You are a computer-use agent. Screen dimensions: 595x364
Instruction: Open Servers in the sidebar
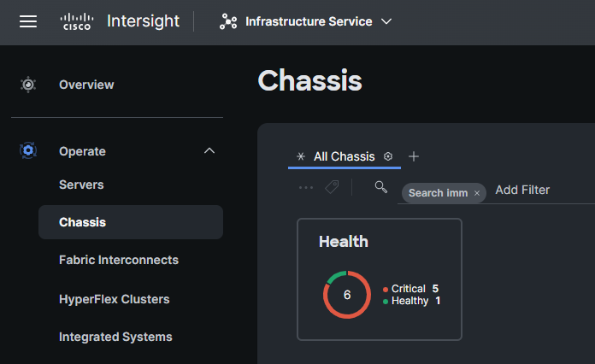(81, 185)
